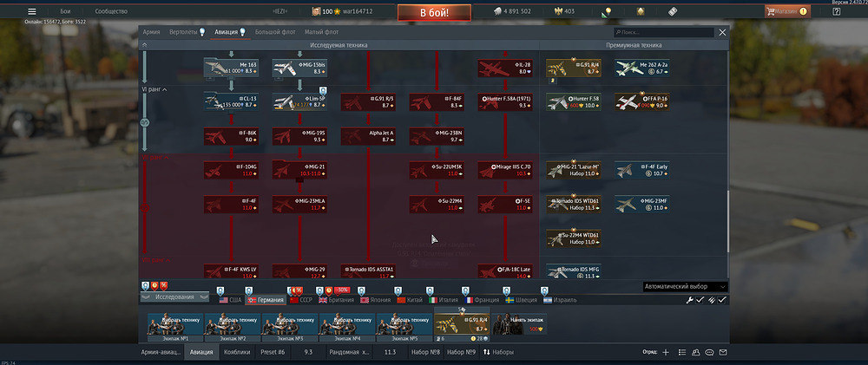Select the G.91 R/3 in research tree
This screenshot has width=868, height=365.
coord(368,101)
